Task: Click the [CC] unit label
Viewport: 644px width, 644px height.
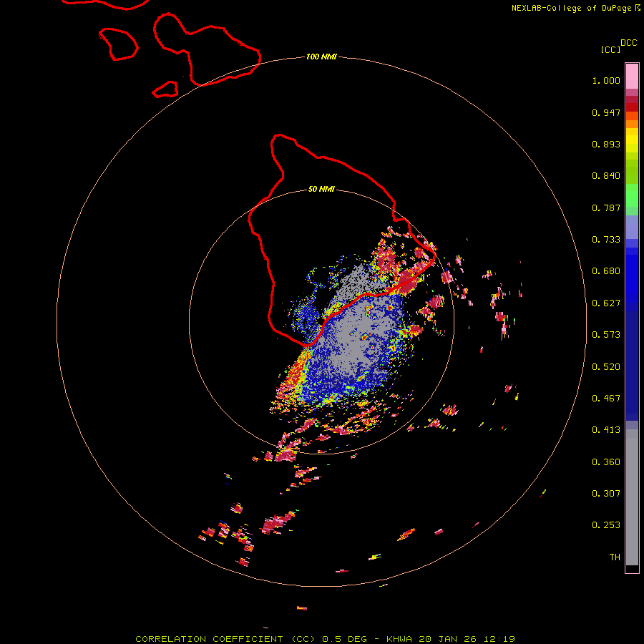Action: click(610, 49)
